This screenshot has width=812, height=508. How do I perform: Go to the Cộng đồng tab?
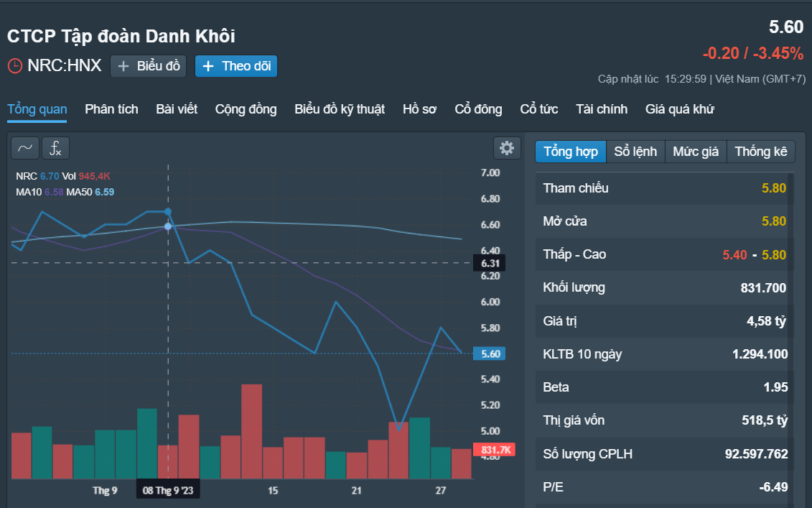coord(246,109)
